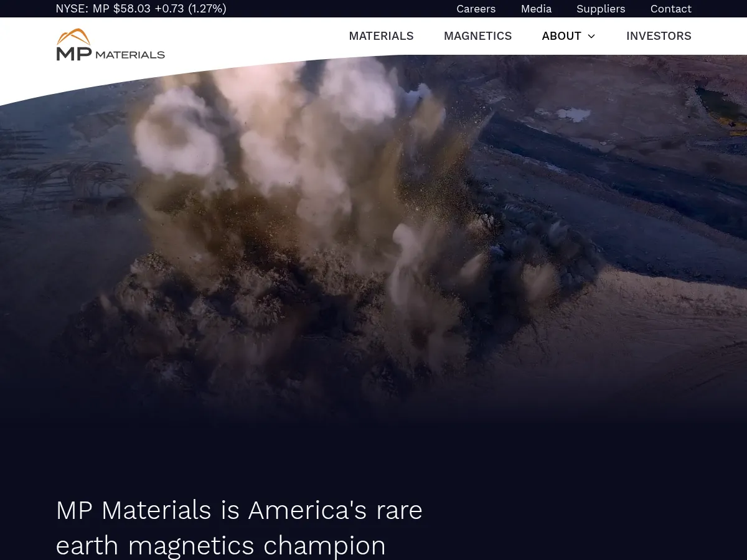Open the MATERIALS page
This screenshot has width=747, height=560.
(x=381, y=36)
